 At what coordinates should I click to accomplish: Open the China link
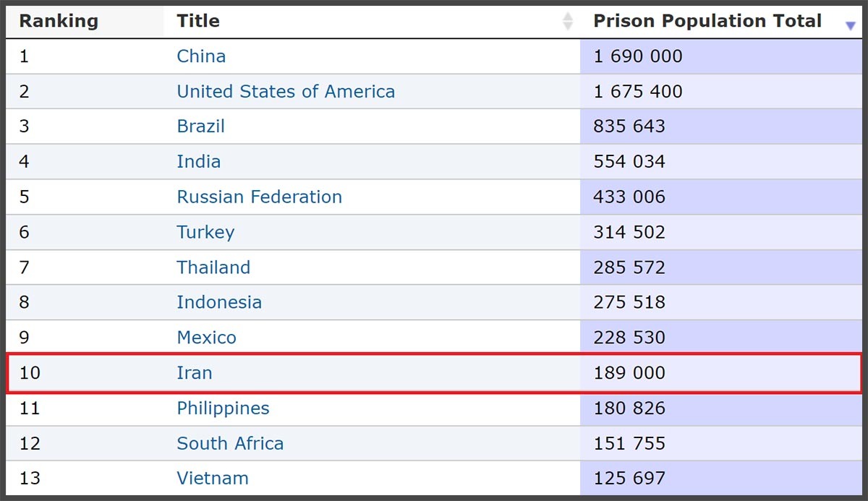(x=201, y=56)
